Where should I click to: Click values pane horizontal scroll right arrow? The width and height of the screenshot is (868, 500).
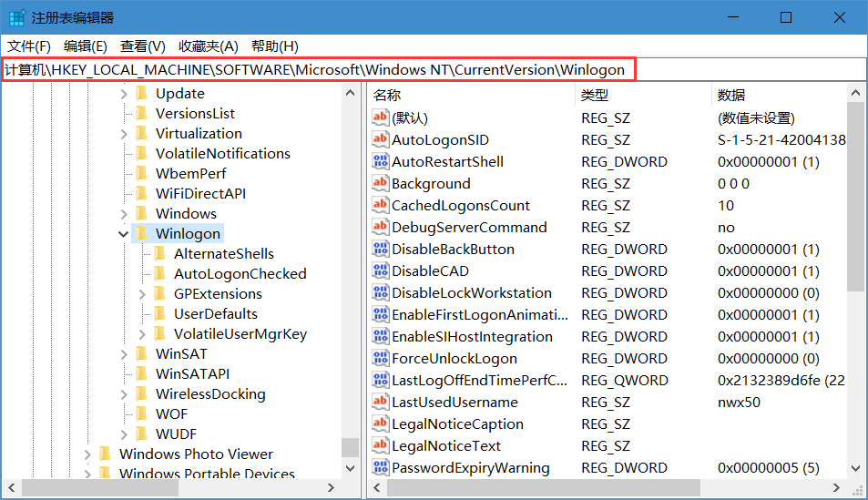[x=836, y=488]
